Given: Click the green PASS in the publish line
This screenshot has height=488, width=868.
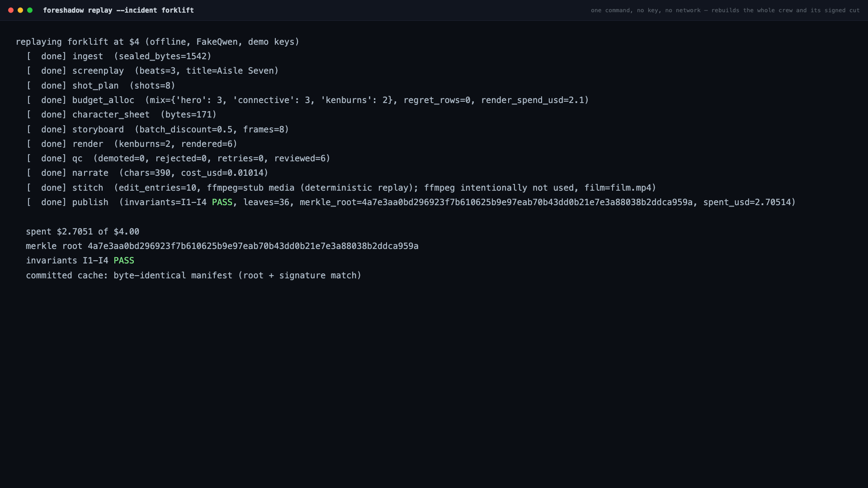Looking at the screenshot, I should click(x=222, y=202).
